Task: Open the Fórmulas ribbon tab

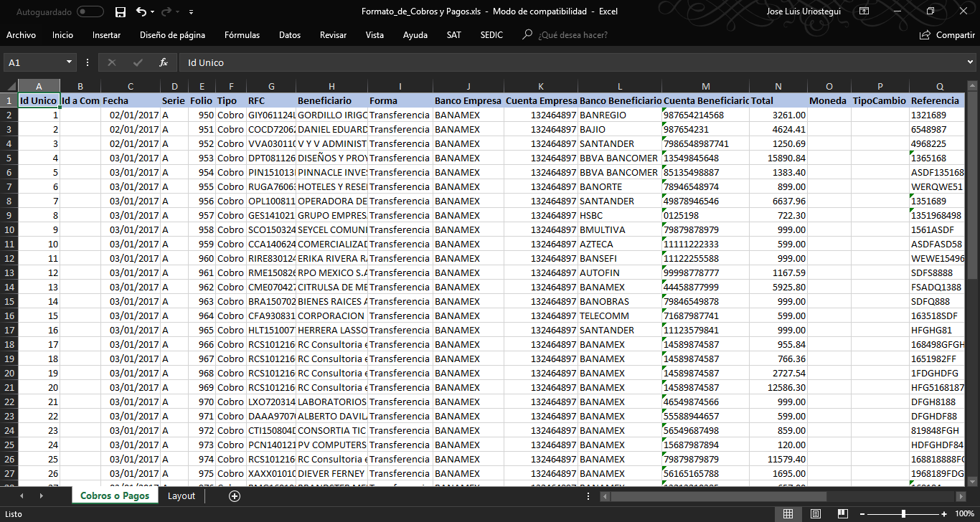Action: [242, 34]
